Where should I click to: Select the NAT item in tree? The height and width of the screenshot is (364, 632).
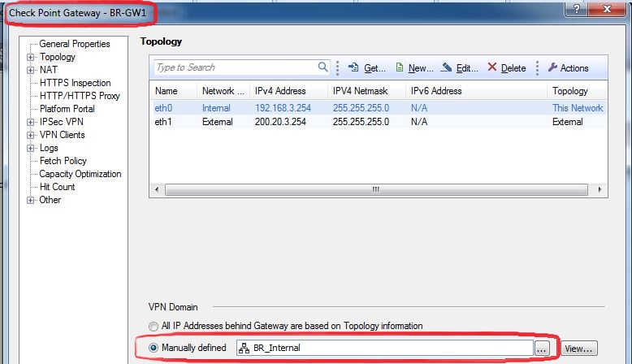click(49, 70)
